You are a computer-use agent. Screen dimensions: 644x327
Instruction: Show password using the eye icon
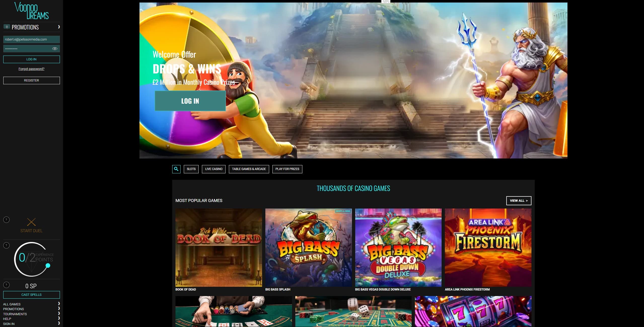pyautogui.click(x=55, y=49)
